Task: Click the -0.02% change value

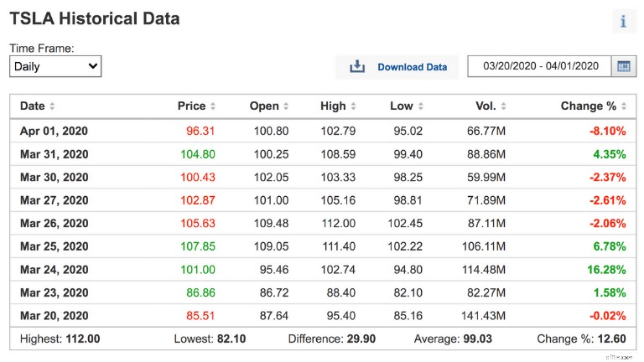Action: coord(608,316)
